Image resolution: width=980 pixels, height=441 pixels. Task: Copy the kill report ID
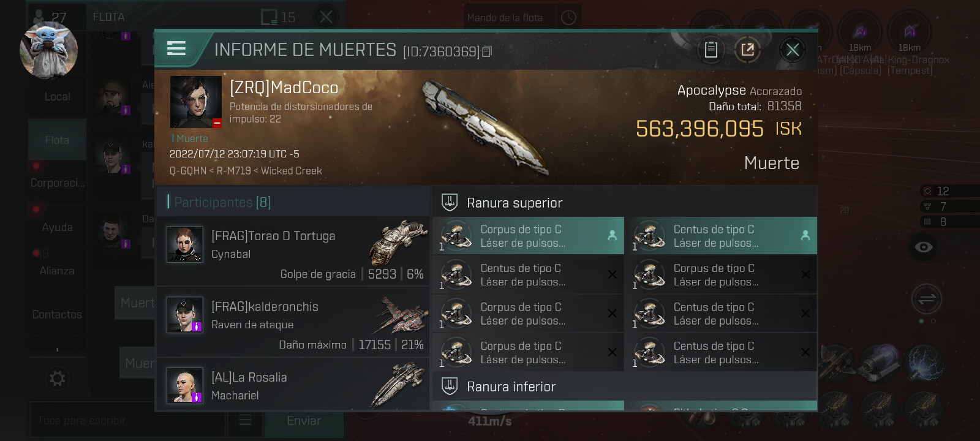[488, 51]
